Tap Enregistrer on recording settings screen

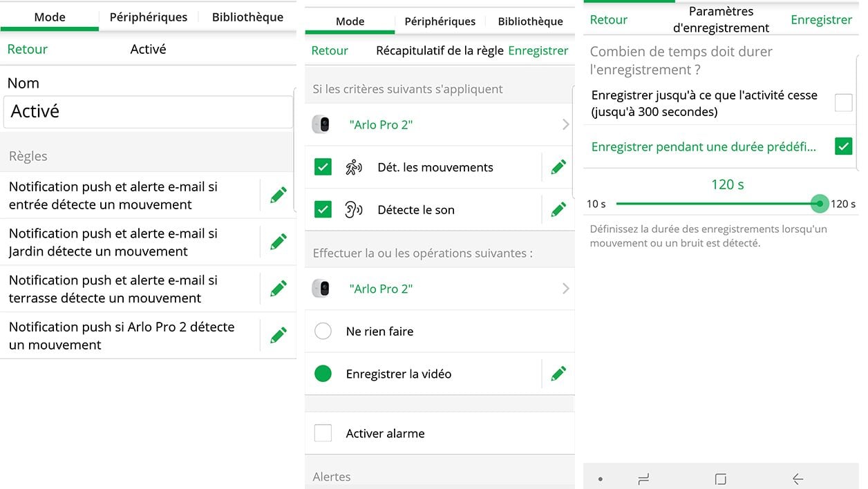pyautogui.click(x=821, y=19)
